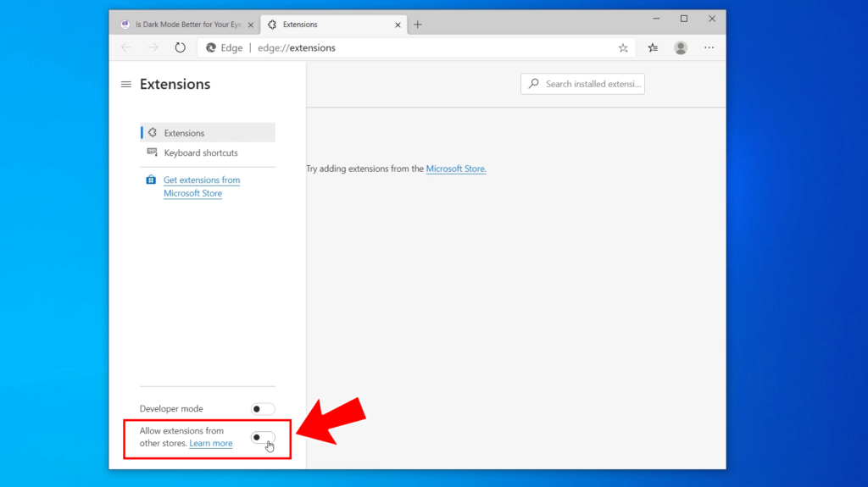868x487 pixels.
Task: Minimize the Edge window
Action: click(656, 19)
